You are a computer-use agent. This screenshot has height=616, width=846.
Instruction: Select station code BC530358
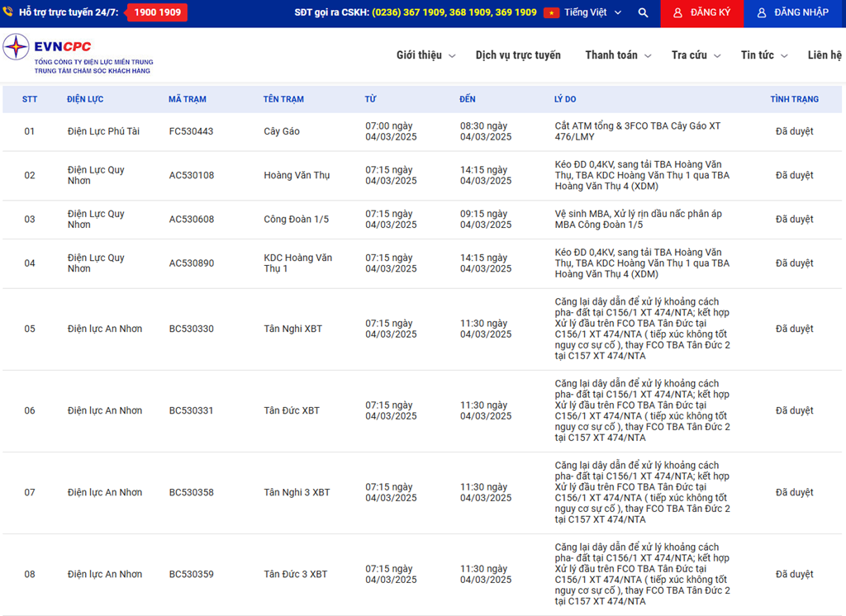point(192,492)
